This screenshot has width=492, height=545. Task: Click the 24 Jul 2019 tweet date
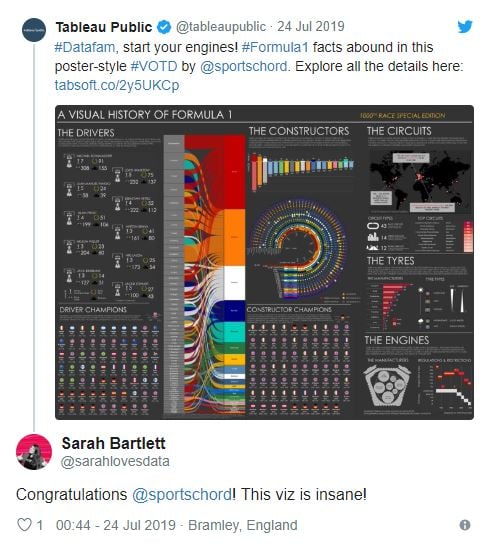click(311, 26)
